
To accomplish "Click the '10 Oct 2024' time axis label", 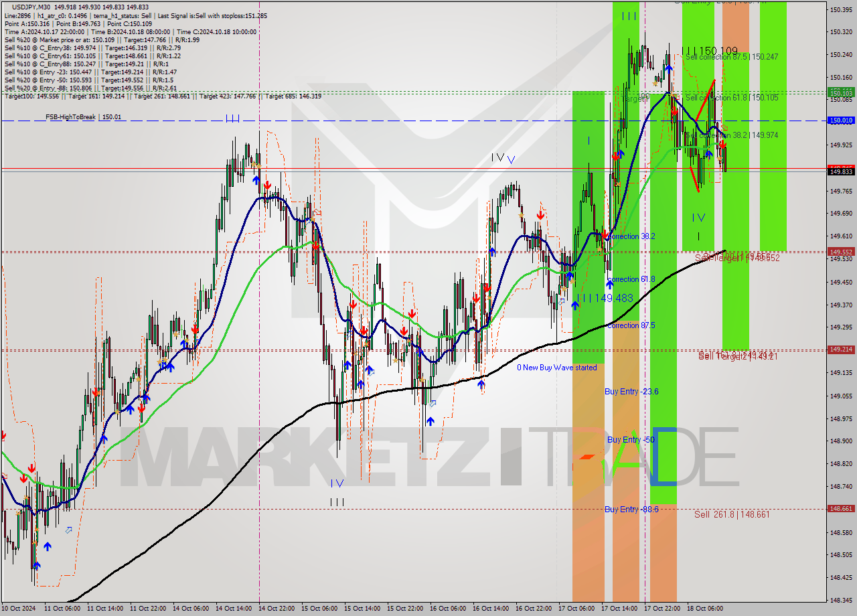I will pyautogui.click(x=19, y=609).
